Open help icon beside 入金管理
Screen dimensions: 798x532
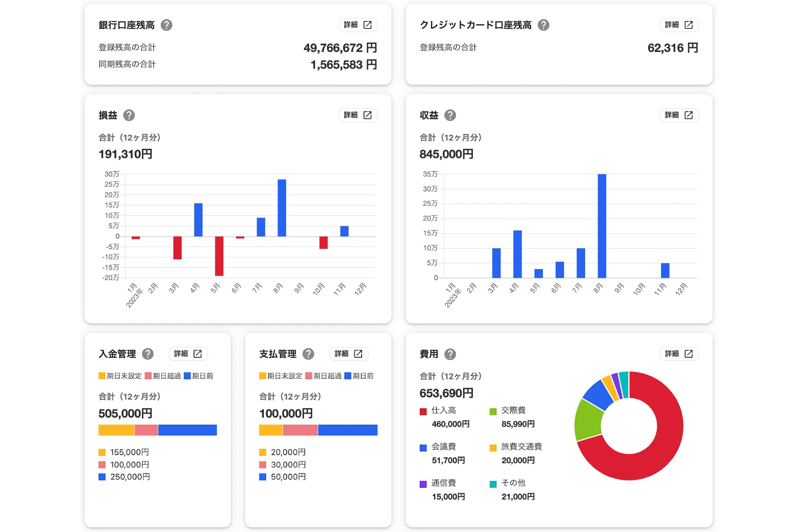click(148, 353)
